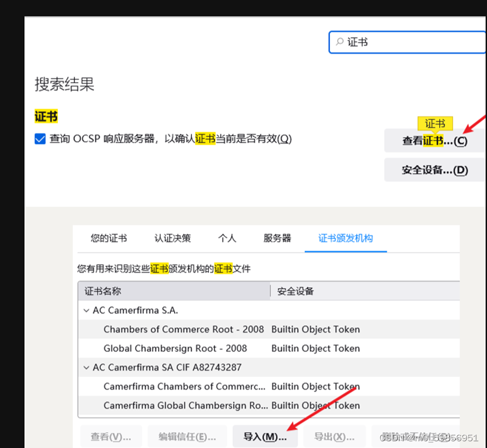Select the Camerfirma Chambers of Commerc... entry
Screen dimensions: 487x448
click(x=184, y=386)
